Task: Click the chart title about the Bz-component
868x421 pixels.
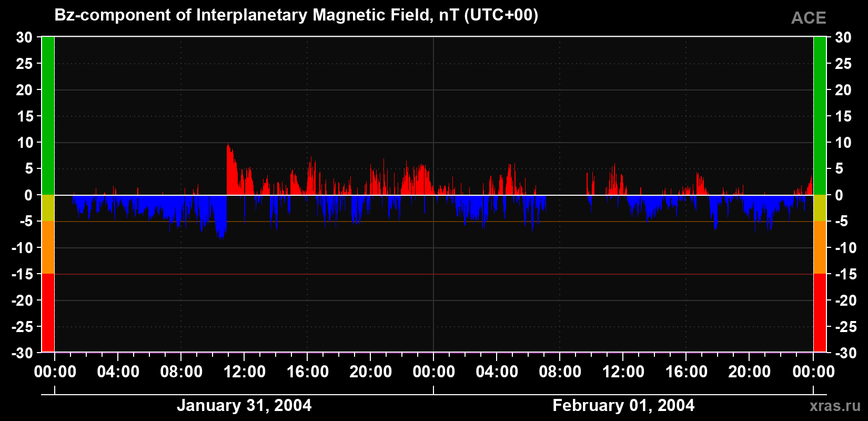Action: click(x=296, y=15)
